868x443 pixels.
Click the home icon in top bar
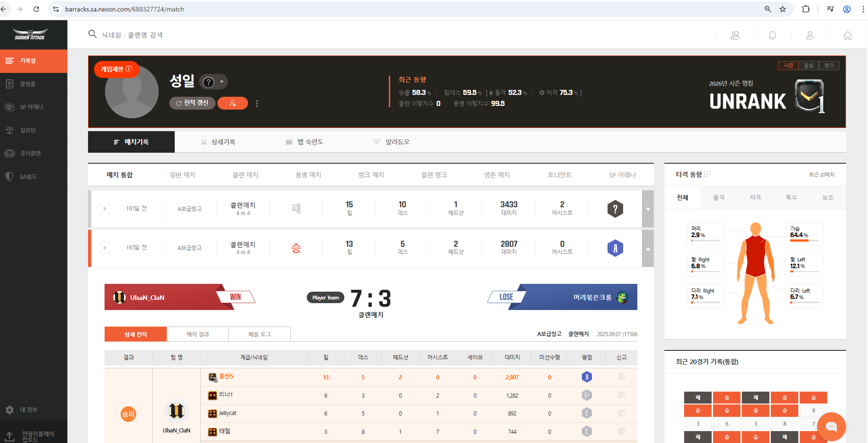[x=847, y=35]
